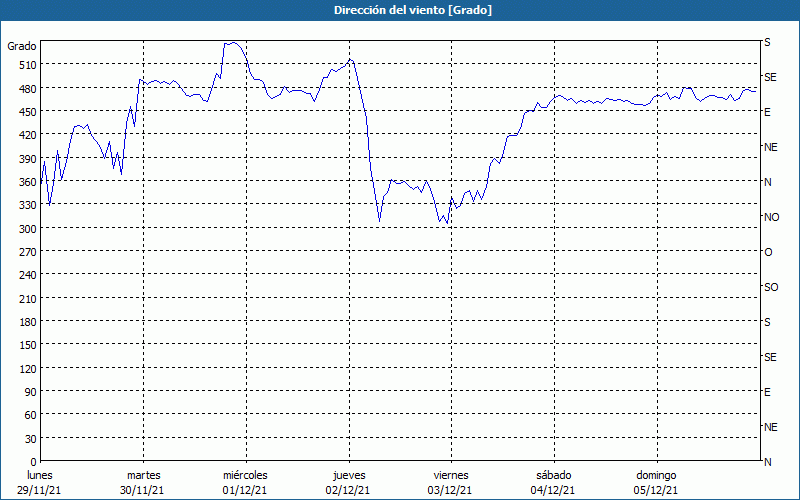Click the chart title 'Dirección del viento [Grado]'
This screenshot has height=500, width=800.
coord(413,10)
